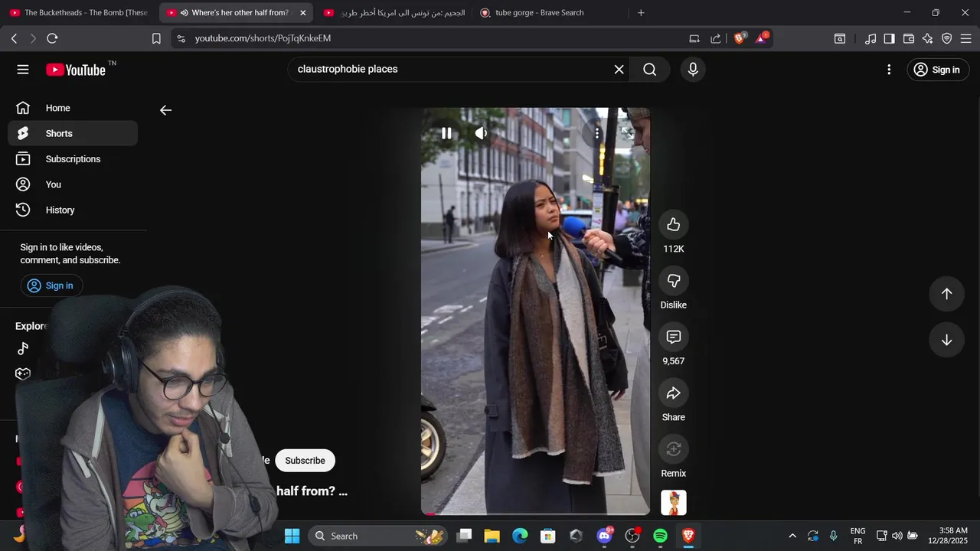Navigate back in the browser
This screenshot has width=980, height=551.
[x=14, y=38]
